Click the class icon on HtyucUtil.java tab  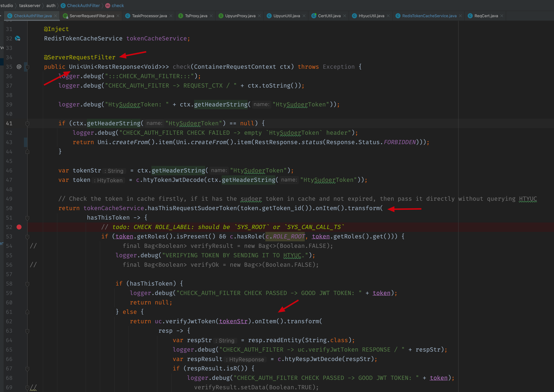(354, 16)
